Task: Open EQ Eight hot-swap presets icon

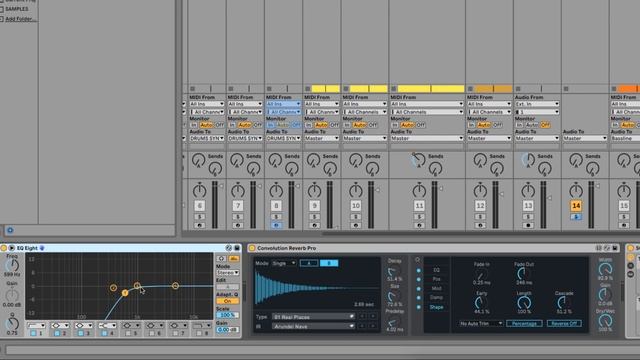Action: point(229,248)
